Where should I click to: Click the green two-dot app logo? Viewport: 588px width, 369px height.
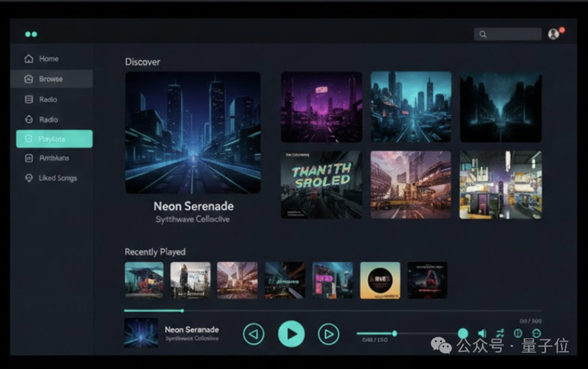[31, 34]
